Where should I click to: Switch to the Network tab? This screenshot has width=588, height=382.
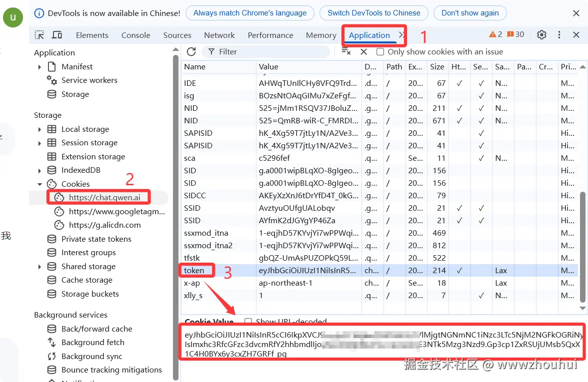click(x=219, y=35)
